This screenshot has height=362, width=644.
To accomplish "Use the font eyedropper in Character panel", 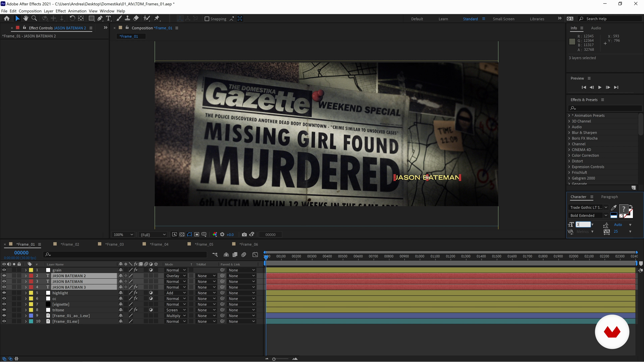I will 613,208.
